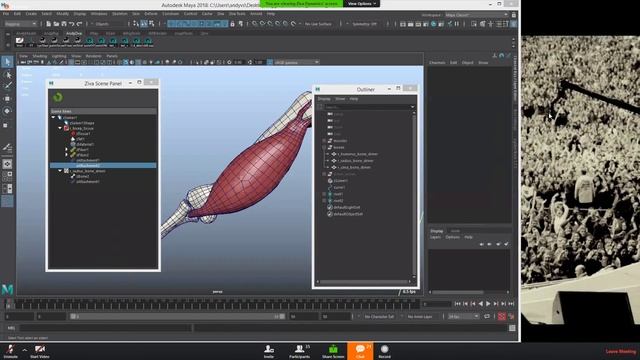Click the Unmute microphone icon

pos(10,351)
